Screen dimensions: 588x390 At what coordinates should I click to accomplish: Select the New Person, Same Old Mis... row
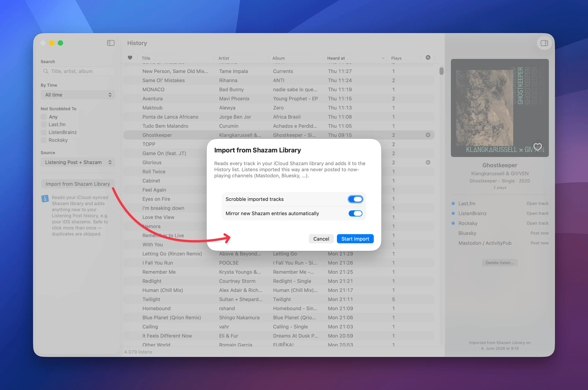(279, 71)
